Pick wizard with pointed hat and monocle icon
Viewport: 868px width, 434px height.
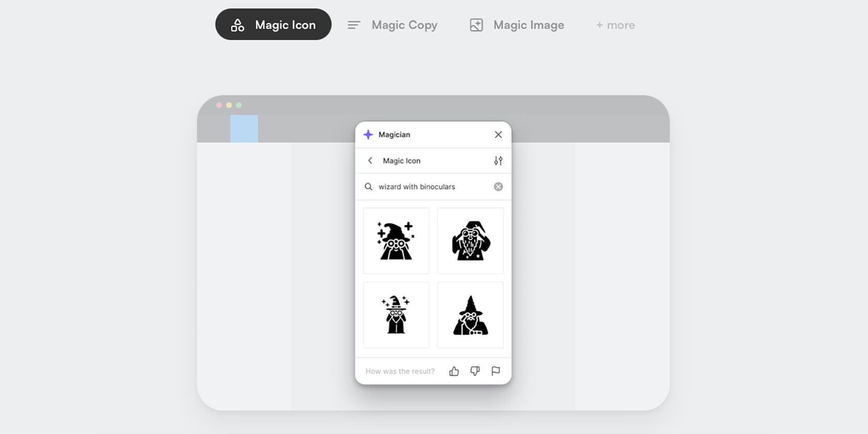(470, 315)
